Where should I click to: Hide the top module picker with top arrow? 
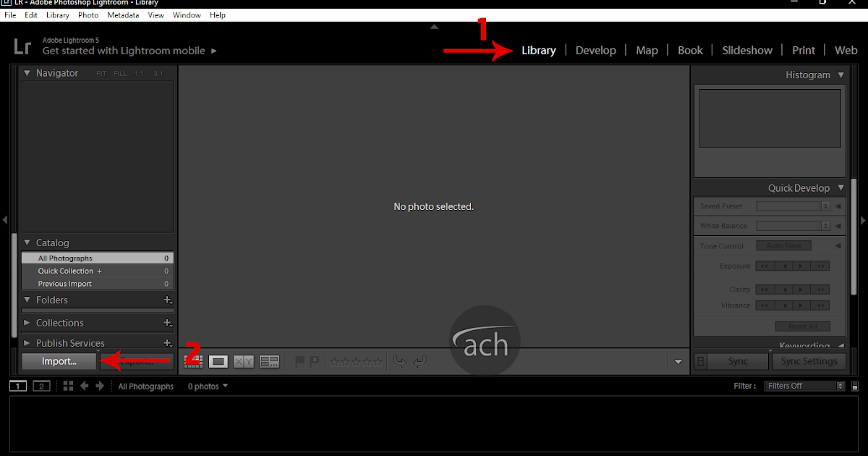pos(434,27)
